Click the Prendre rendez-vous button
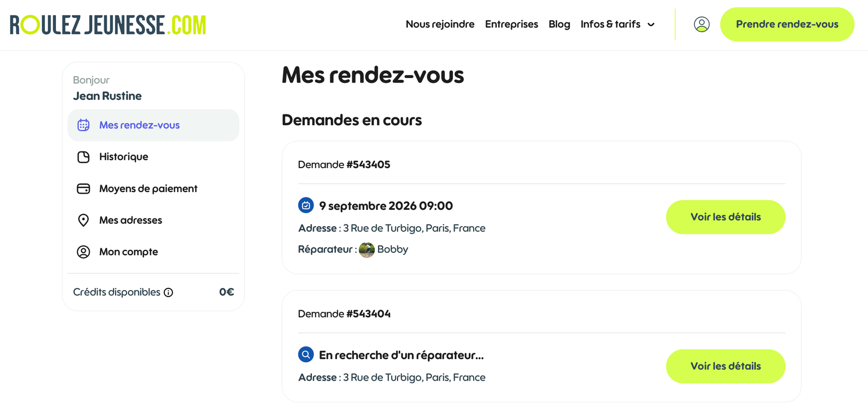 coord(787,24)
